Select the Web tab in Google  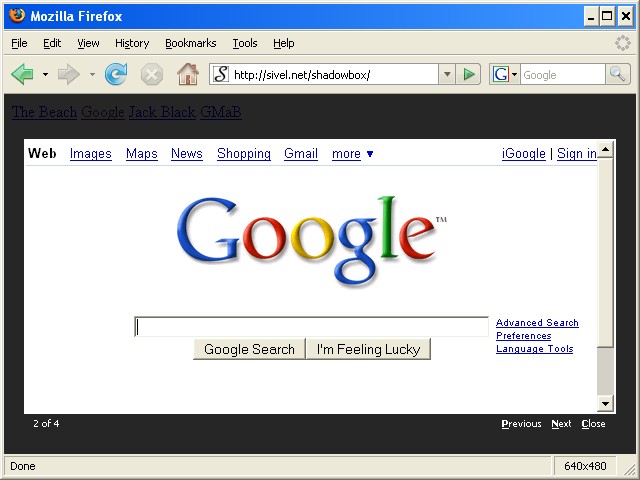coord(42,153)
